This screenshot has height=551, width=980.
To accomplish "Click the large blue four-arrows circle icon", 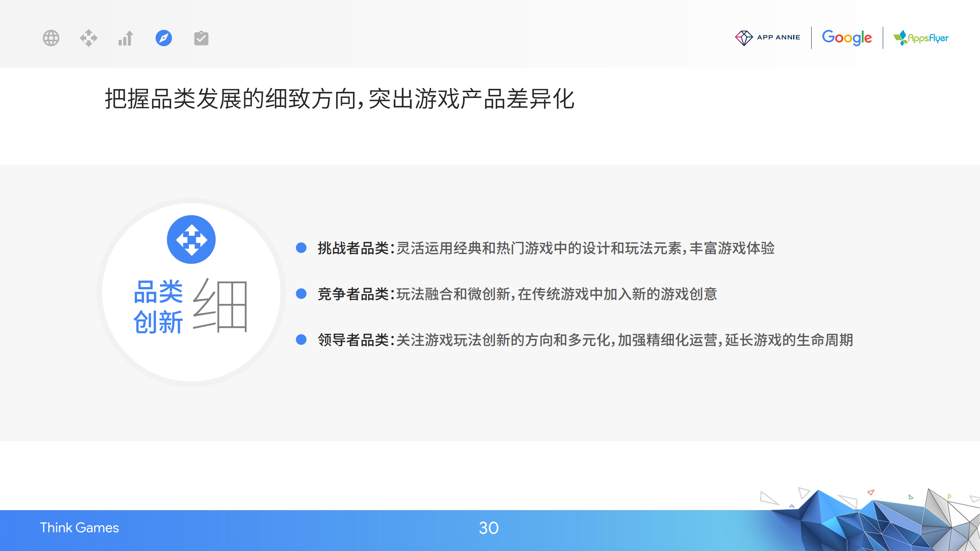I will (191, 240).
